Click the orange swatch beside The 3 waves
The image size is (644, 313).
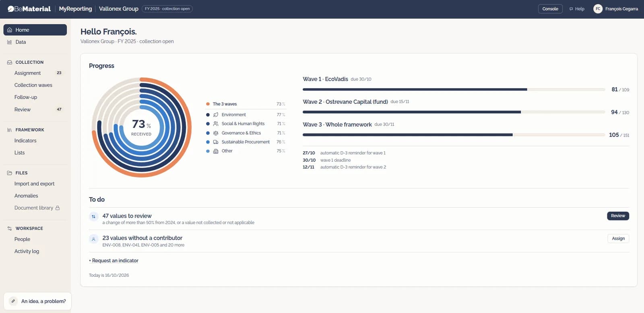click(x=208, y=104)
